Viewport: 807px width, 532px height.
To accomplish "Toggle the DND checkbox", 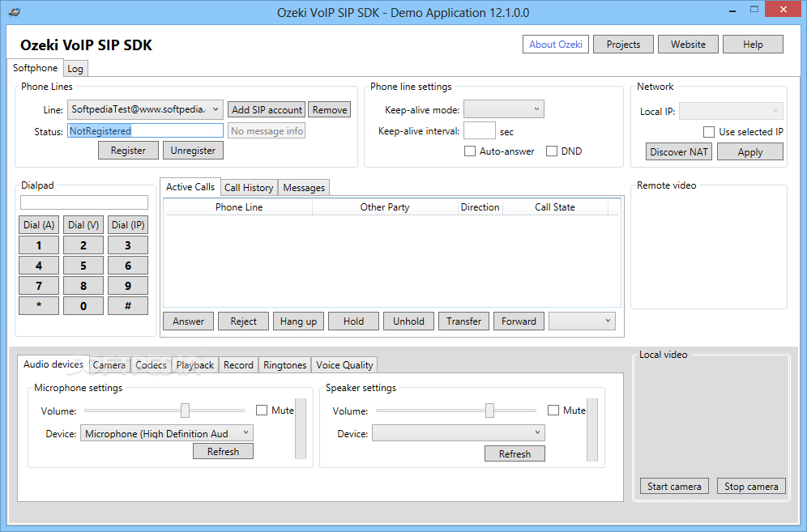I will (552, 151).
